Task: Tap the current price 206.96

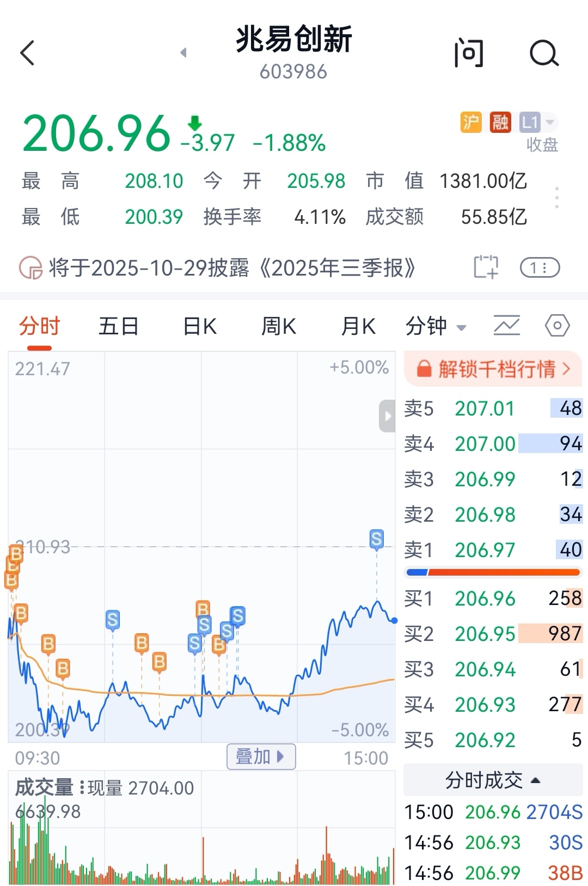Action: click(x=96, y=133)
